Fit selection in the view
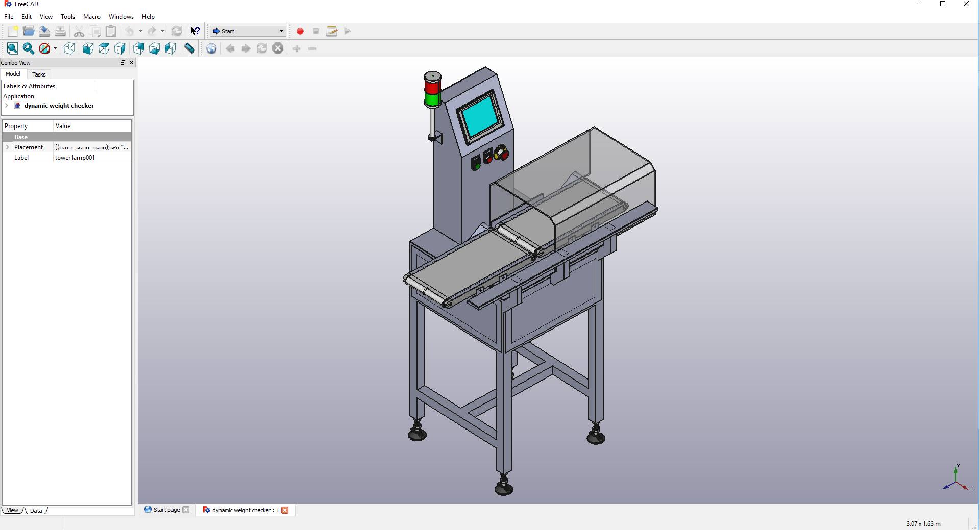The image size is (980, 530). [x=29, y=48]
